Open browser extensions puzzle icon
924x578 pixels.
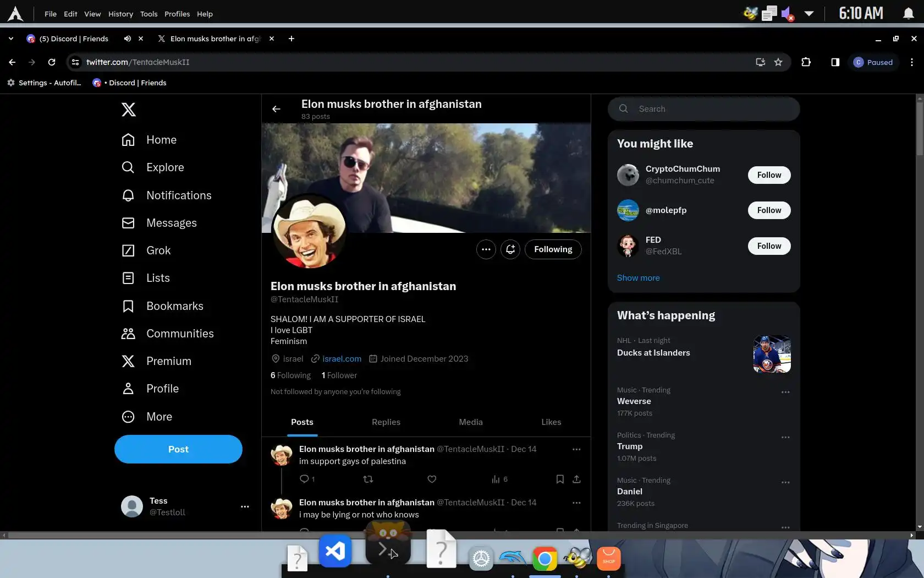pyautogui.click(x=806, y=62)
